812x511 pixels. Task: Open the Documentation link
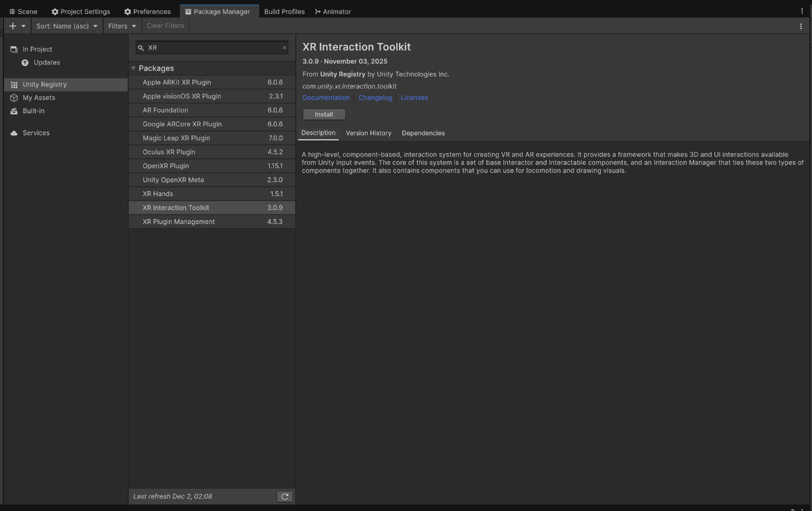coord(326,98)
